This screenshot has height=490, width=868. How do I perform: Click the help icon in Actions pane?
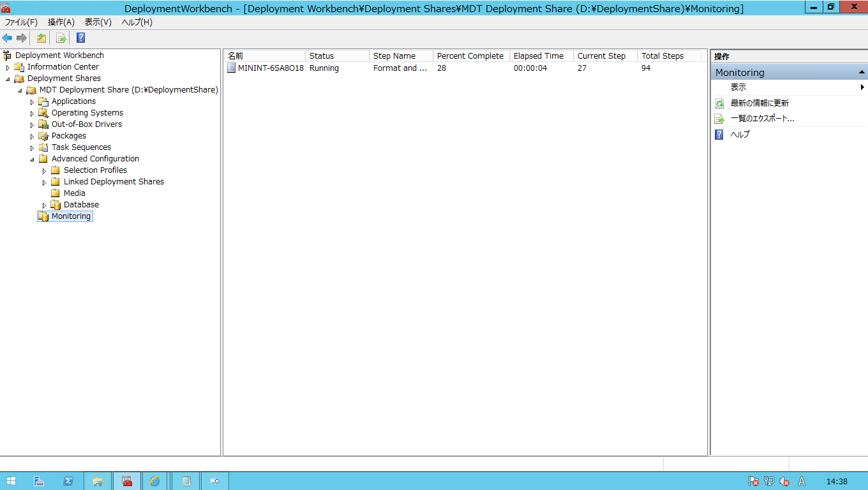719,135
